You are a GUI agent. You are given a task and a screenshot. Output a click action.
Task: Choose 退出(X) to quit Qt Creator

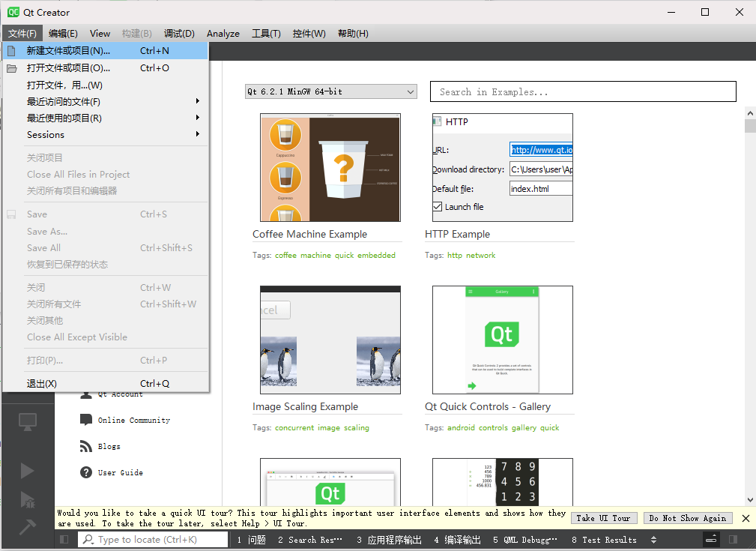point(106,384)
